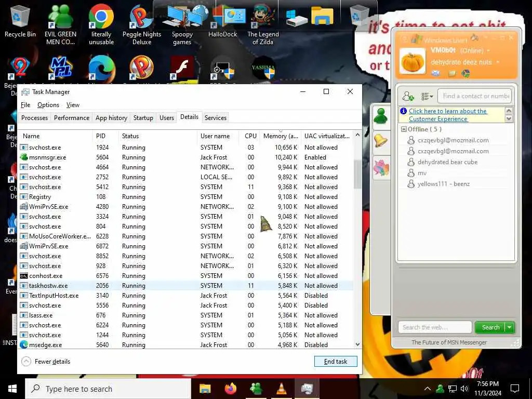Open the Customer Experience link
532x399 pixels.
click(448, 115)
